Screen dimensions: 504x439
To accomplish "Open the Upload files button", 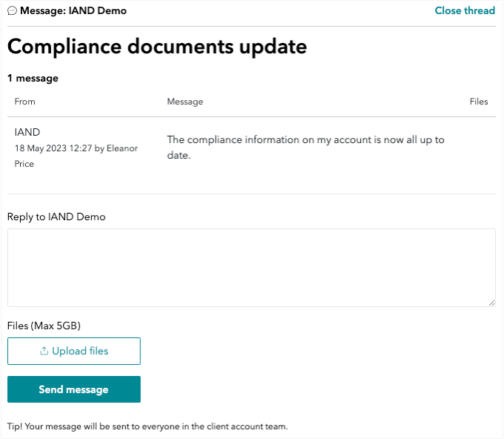I will 74,351.
